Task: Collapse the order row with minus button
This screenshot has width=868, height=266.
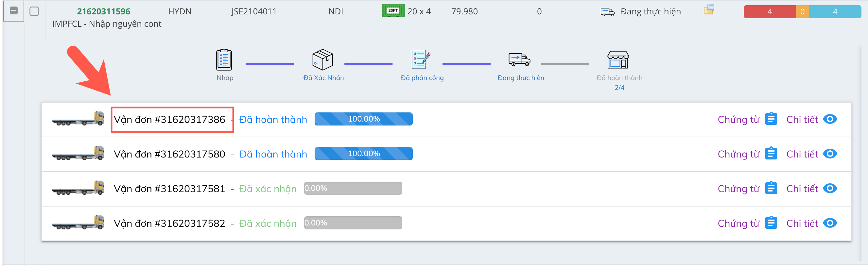Action: coord(13,11)
